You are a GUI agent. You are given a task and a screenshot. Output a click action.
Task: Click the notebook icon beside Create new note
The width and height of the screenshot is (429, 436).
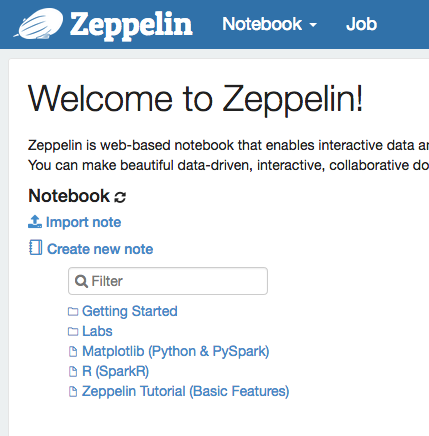35,248
